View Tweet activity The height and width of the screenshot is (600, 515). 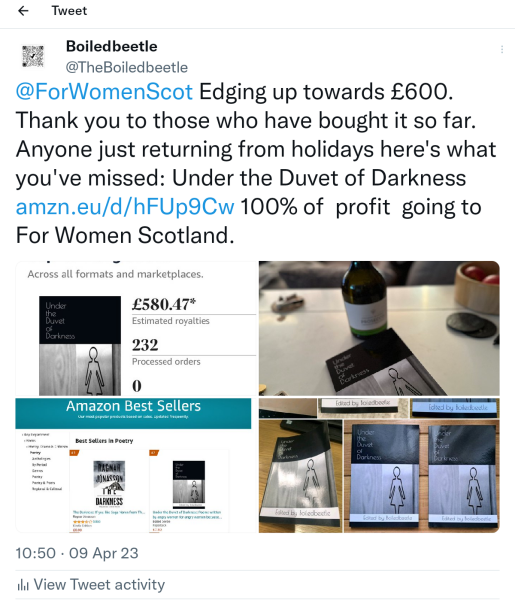(91, 585)
